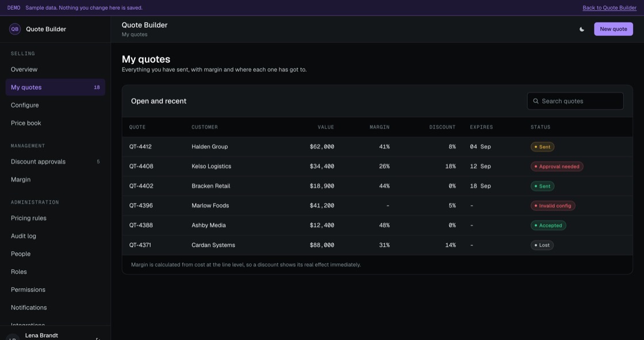The height and width of the screenshot is (340, 644).
Task: Open quote QT-4396
Action: click(x=141, y=205)
